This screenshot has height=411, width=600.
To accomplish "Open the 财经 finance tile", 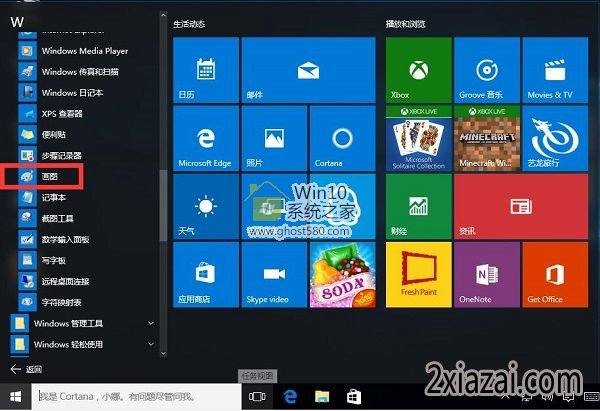I will 419,207.
